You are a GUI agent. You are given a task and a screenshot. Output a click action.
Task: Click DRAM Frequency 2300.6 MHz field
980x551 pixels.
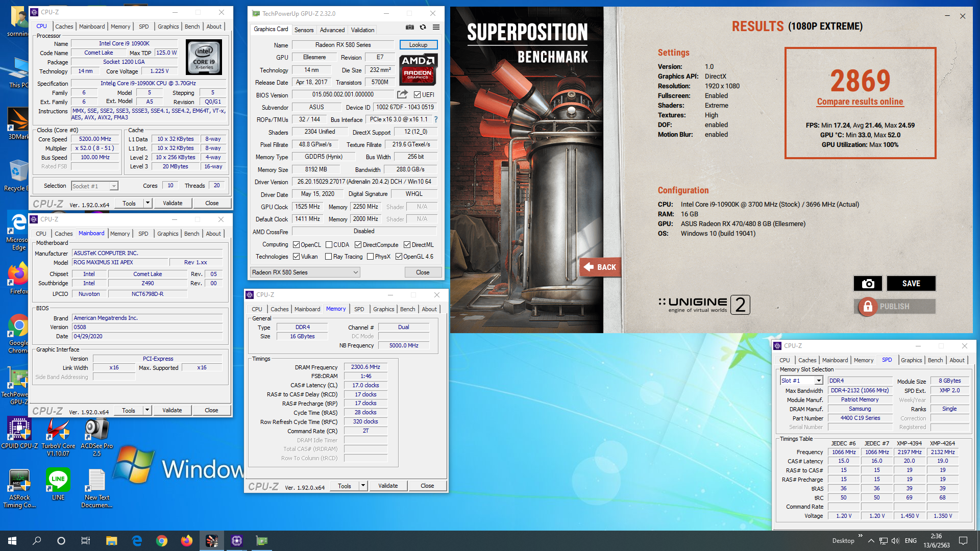pyautogui.click(x=365, y=367)
